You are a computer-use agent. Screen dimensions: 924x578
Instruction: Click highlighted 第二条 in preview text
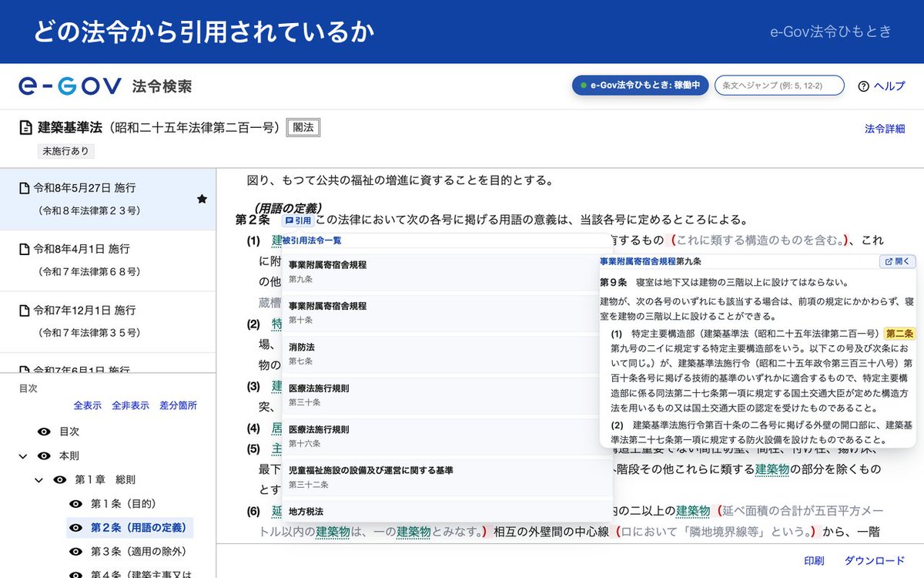click(x=899, y=334)
